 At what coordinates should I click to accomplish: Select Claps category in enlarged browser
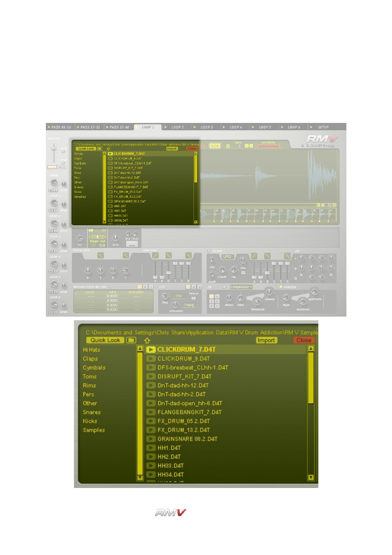point(90,359)
